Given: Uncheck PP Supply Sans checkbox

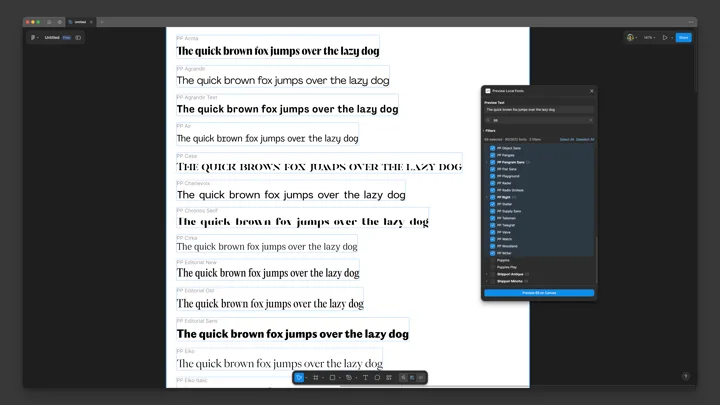Looking at the screenshot, I should (x=492, y=211).
